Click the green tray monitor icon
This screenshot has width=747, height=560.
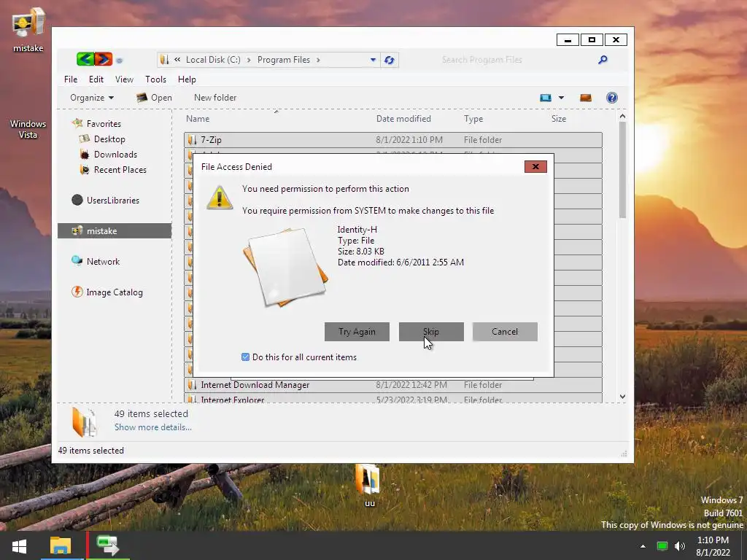[x=662, y=546]
